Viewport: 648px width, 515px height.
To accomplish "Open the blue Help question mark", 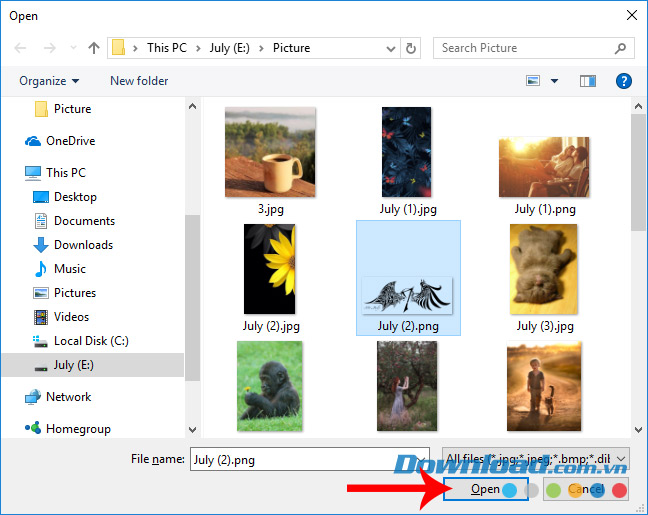I will [x=623, y=81].
